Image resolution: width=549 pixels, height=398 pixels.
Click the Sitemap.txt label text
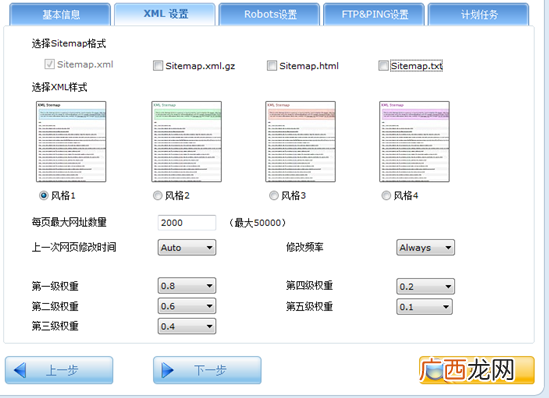416,66
